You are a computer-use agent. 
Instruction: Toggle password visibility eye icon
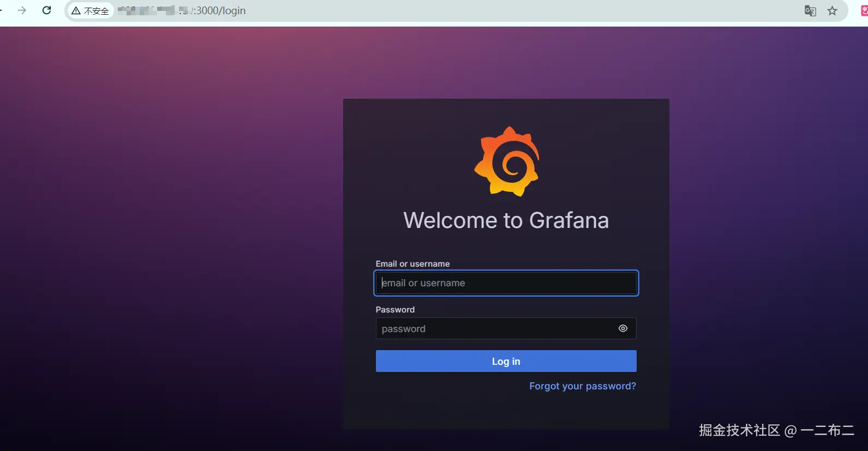tap(623, 328)
